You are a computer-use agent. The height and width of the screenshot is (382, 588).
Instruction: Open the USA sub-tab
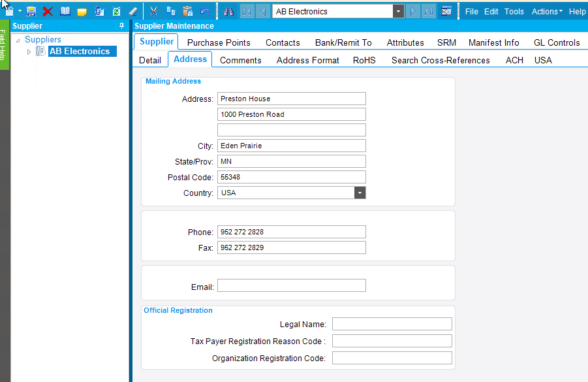(x=543, y=61)
